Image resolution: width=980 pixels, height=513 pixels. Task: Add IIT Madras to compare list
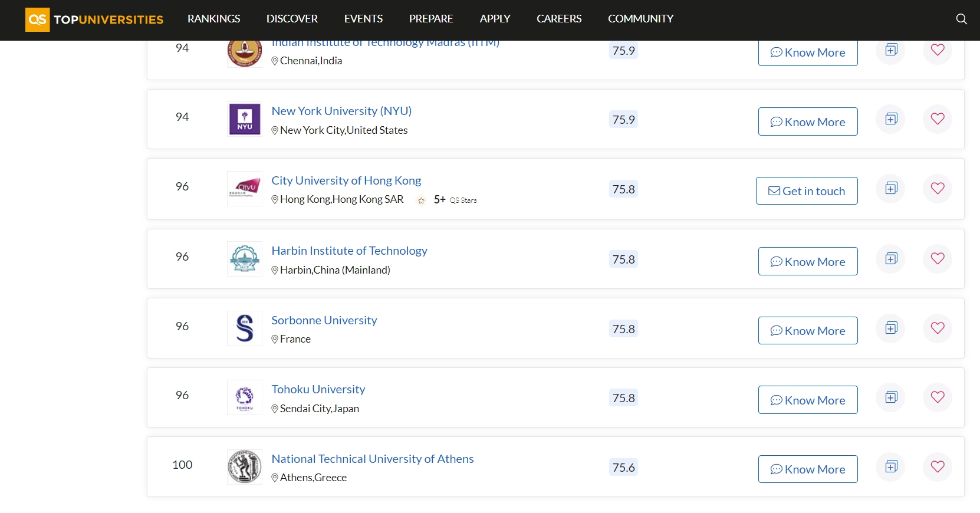891,50
